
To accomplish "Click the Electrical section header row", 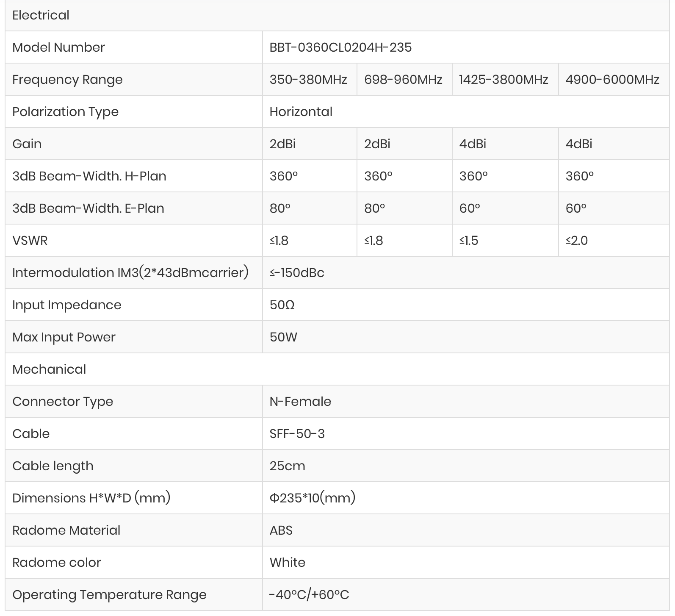I will tap(337, 15).
